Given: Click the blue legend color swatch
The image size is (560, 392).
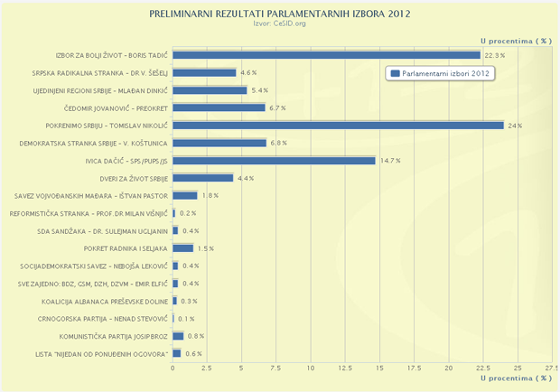Looking at the screenshot, I should (x=395, y=73).
